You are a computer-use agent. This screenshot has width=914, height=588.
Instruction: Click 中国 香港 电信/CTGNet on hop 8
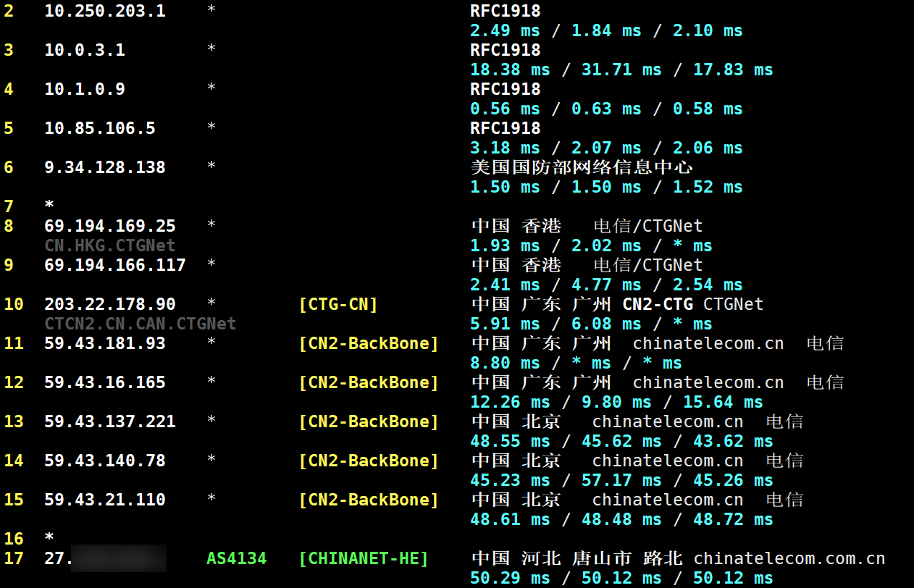tap(587, 226)
